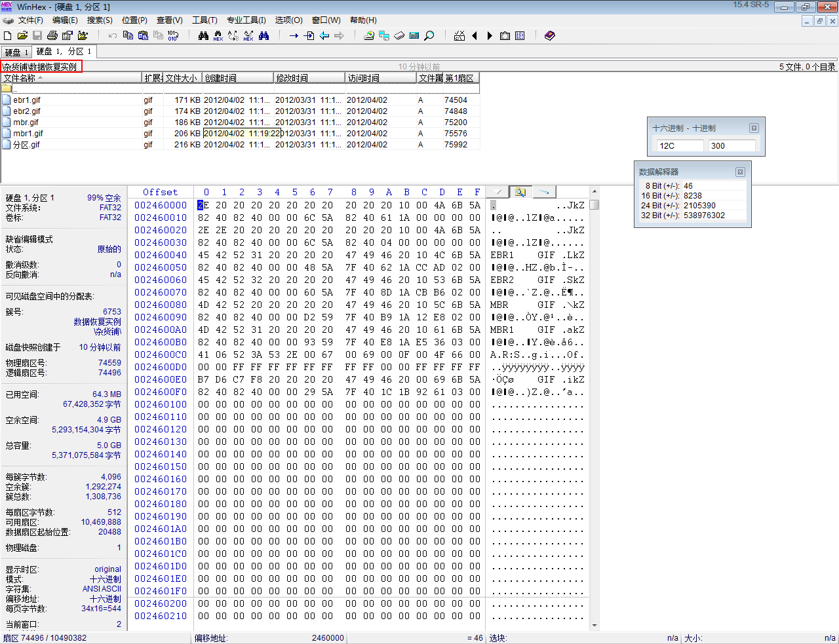Click the help book icon
This screenshot has width=839, height=644.
click(550, 35)
